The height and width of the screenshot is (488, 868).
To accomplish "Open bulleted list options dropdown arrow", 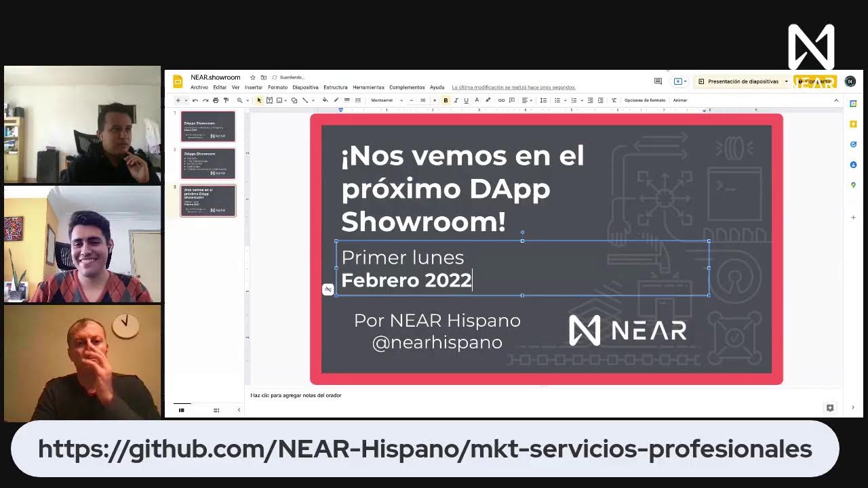I will pyautogui.click(x=565, y=100).
